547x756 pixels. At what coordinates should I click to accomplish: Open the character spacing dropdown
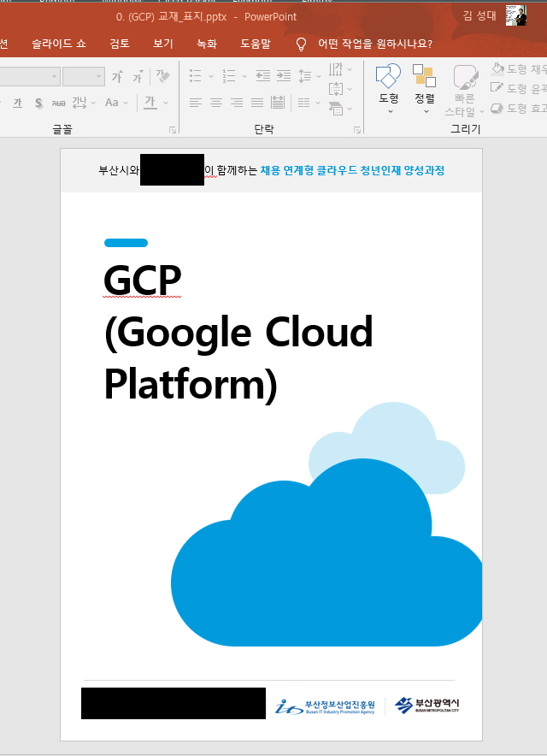pyautogui.click(x=84, y=103)
